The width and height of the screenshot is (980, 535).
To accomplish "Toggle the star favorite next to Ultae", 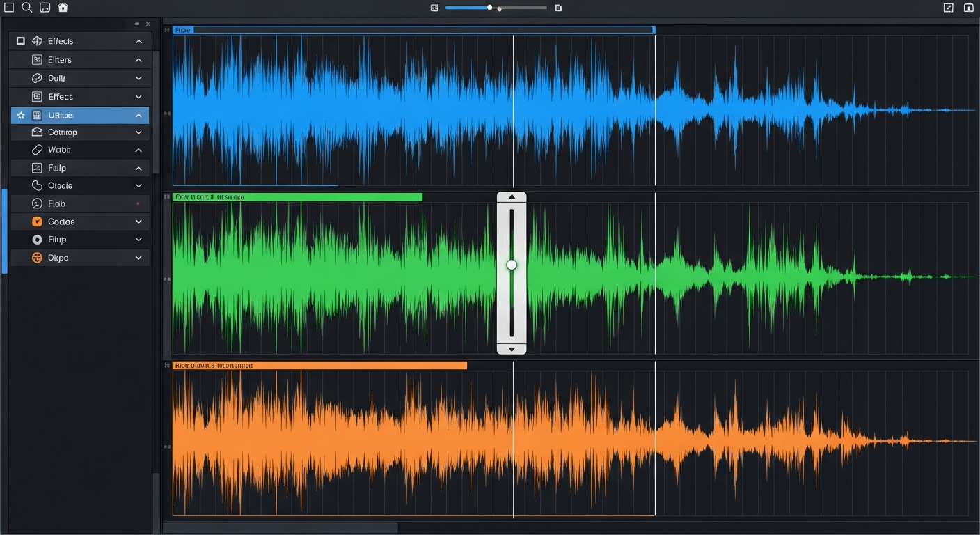I will 20,114.
